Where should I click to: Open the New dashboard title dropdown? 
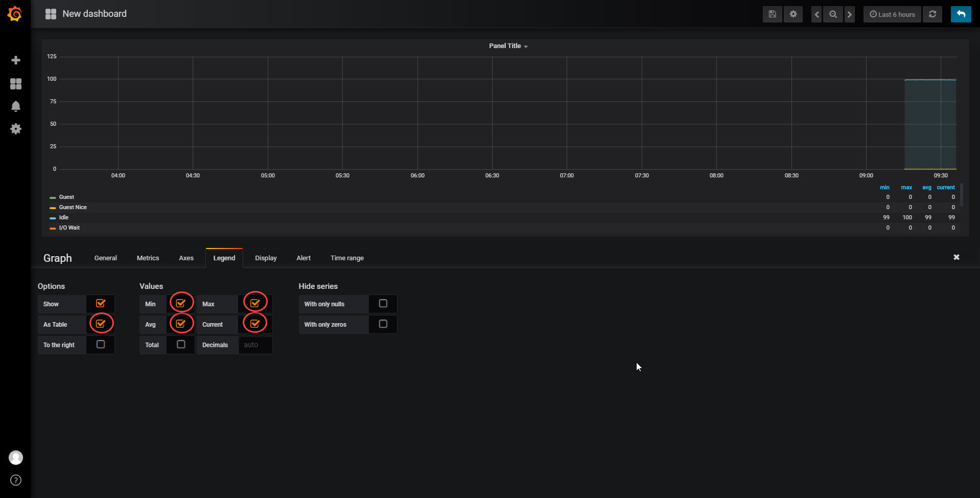click(x=95, y=14)
